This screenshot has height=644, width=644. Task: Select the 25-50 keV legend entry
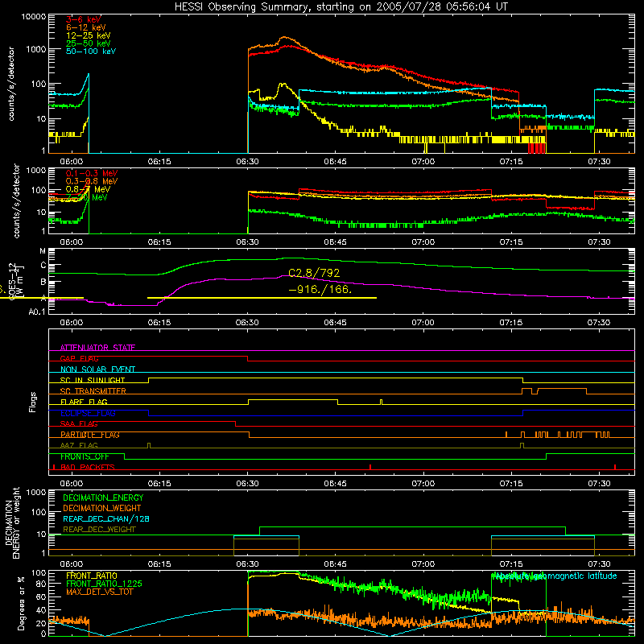(89, 43)
